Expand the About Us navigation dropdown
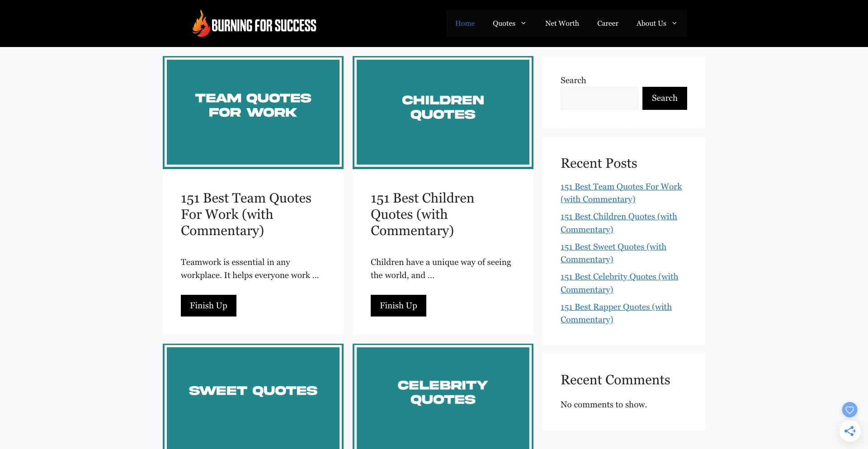Screen dimensions: 868x449 [651, 23]
